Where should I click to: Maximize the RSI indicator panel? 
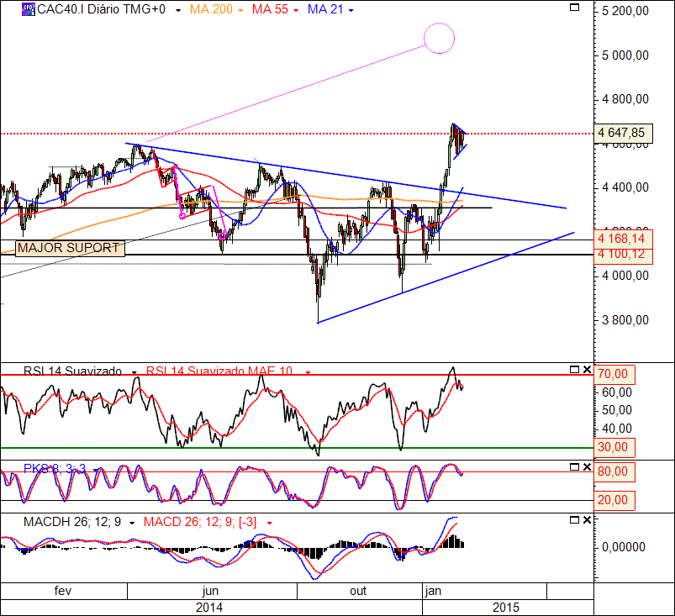point(574,370)
